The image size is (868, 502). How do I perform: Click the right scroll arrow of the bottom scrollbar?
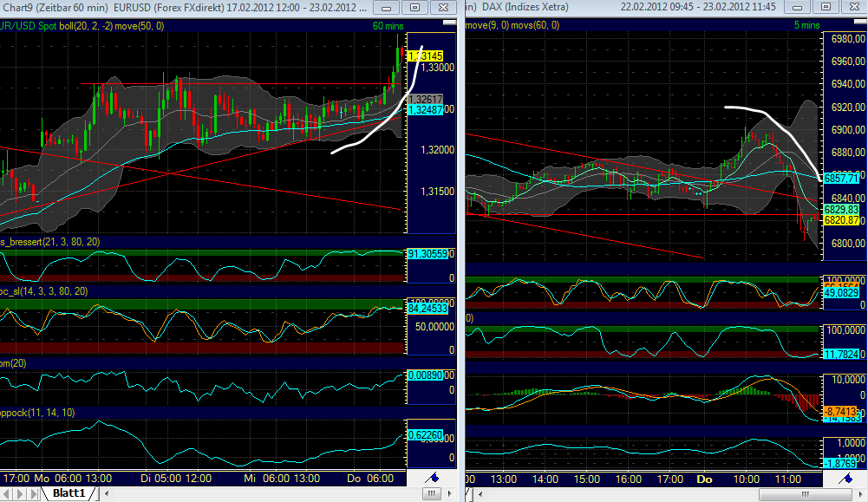pyautogui.click(x=450, y=493)
